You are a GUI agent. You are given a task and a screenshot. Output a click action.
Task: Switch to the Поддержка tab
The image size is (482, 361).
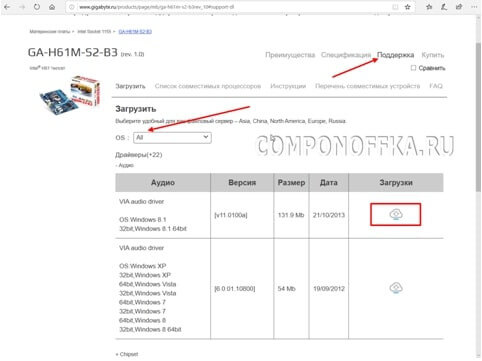(x=395, y=55)
